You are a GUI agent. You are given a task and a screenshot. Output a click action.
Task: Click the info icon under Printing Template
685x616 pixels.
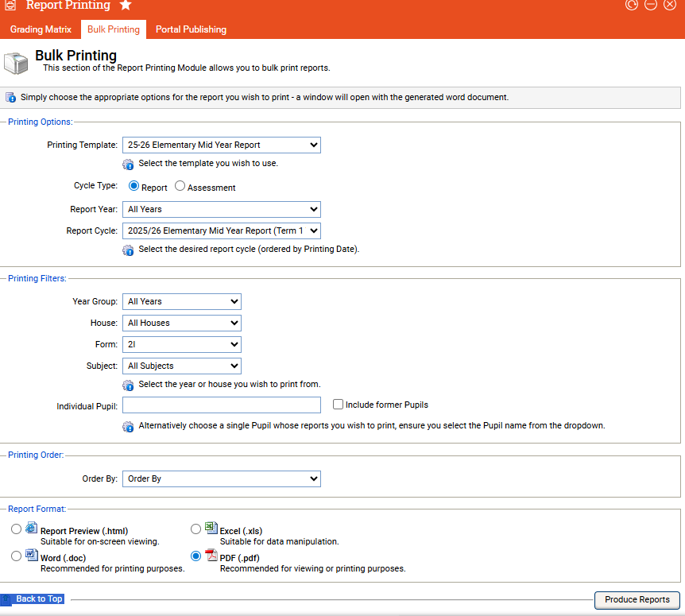click(128, 165)
